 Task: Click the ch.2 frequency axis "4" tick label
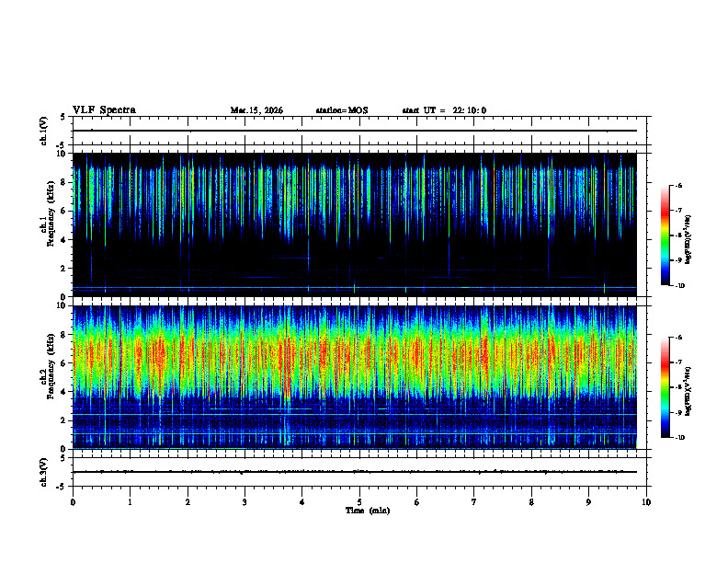pyautogui.click(x=63, y=392)
